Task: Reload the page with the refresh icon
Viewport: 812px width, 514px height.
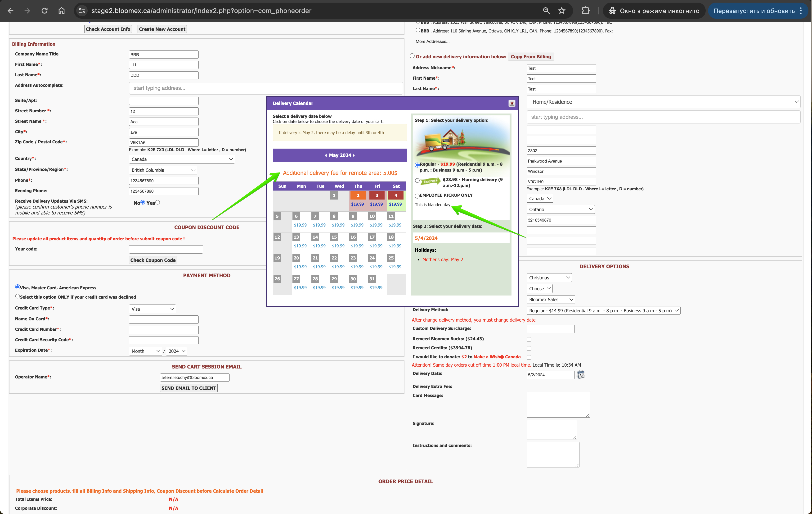Action: point(45,11)
